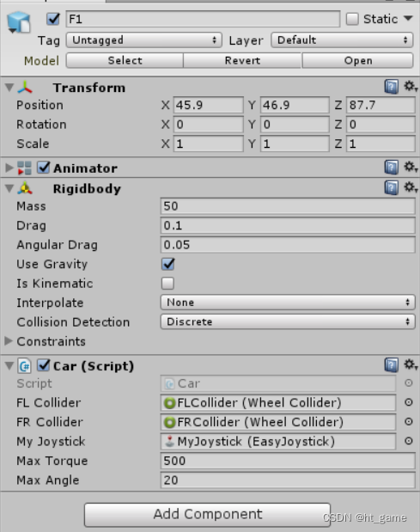Open object picker for My Joystick
Image resolution: width=420 pixels, height=532 pixels.
tap(409, 441)
